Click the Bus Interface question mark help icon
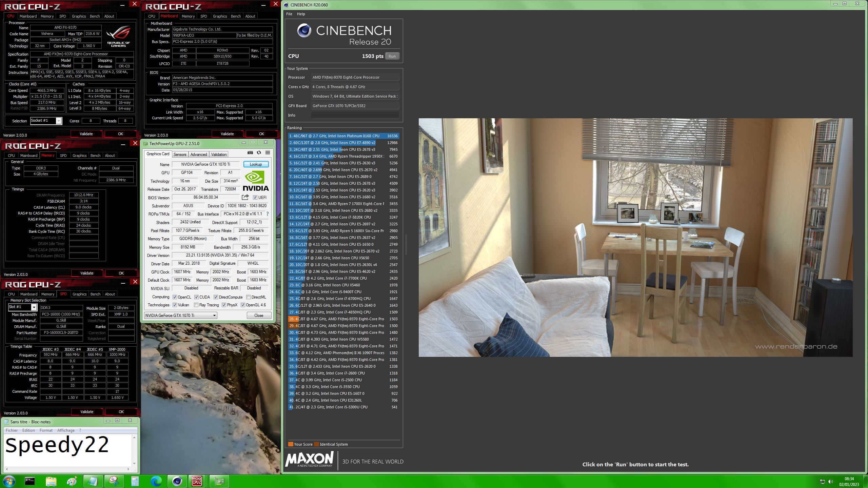 (267, 214)
